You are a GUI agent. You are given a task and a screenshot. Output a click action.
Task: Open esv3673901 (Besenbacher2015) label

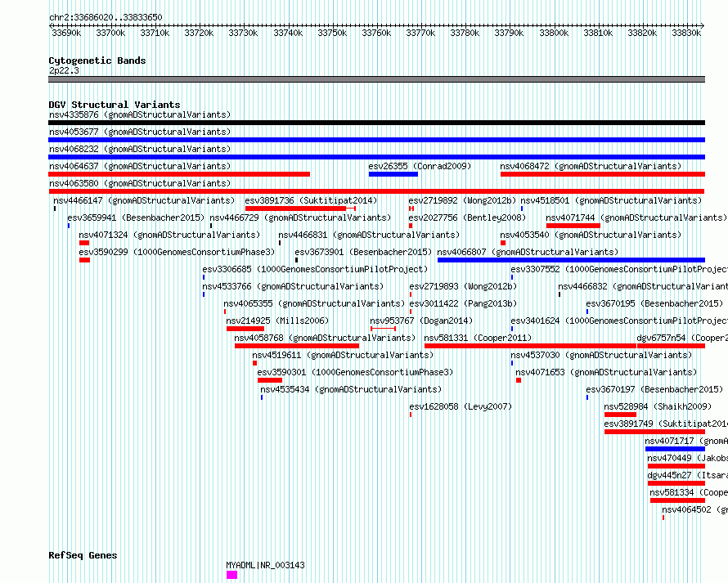pos(363,252)
